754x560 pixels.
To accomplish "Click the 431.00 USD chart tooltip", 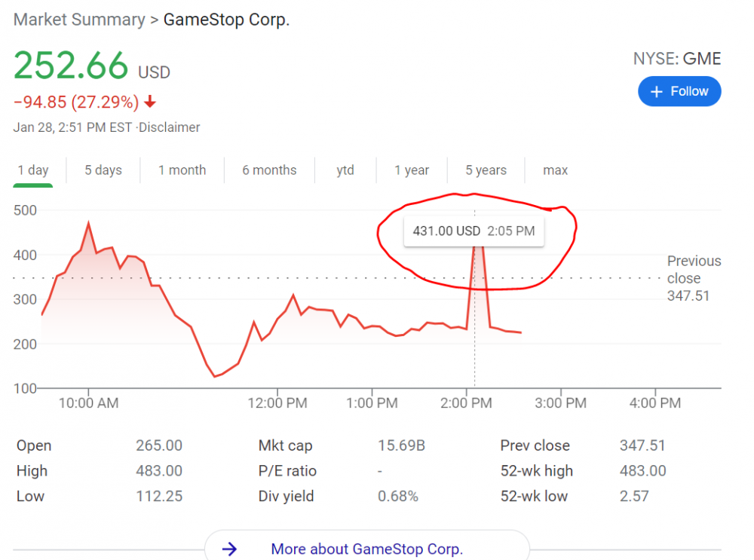I will [474, 231].
